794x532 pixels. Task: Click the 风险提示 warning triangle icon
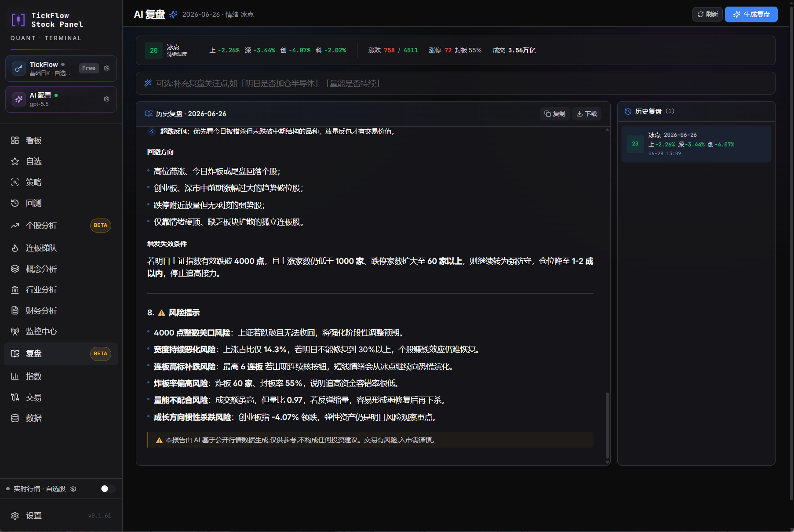[161, 313]
